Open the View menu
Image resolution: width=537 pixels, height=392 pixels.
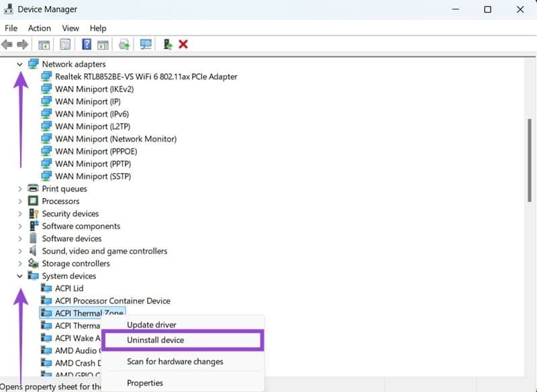tap(70, 28)
